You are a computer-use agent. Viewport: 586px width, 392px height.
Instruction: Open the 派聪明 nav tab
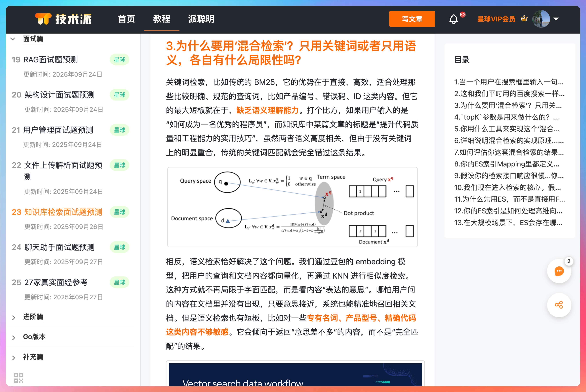(x=201, y=19)
